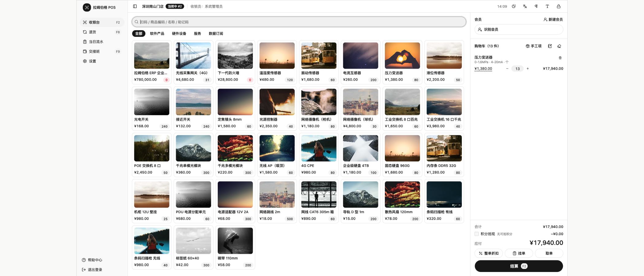Click the ¥1,380.00 unit price in cart

coord(483,69)
